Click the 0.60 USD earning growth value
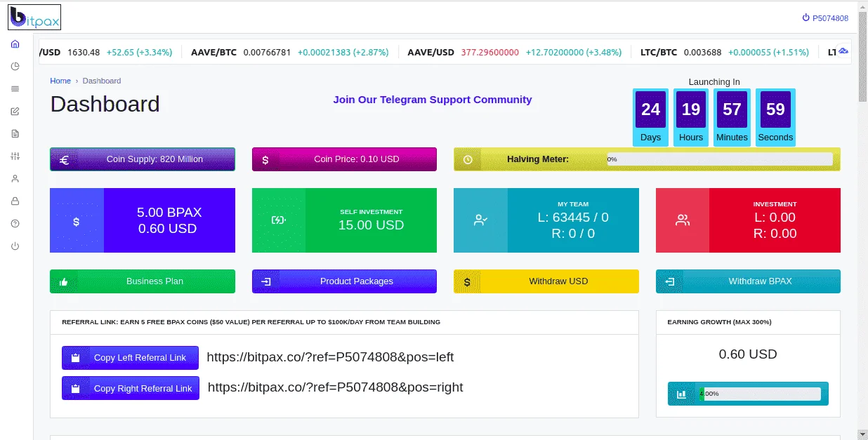 click(748, 354)
